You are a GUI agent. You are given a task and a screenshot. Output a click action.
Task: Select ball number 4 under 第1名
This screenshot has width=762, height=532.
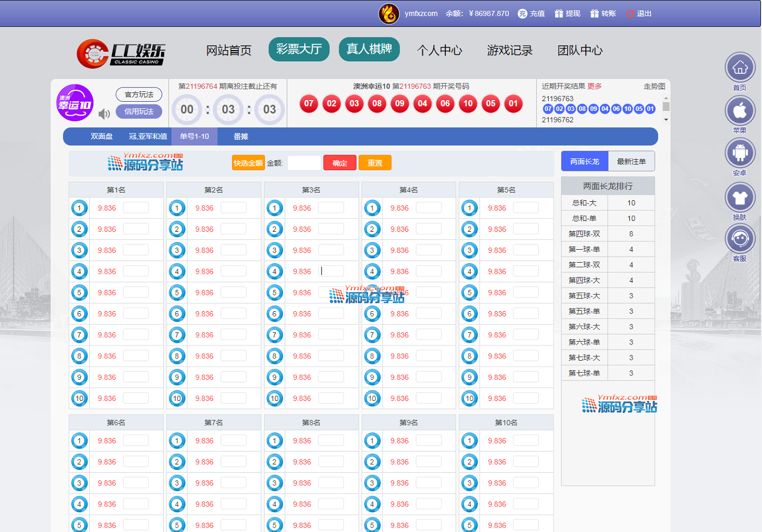tap(79, 271)
